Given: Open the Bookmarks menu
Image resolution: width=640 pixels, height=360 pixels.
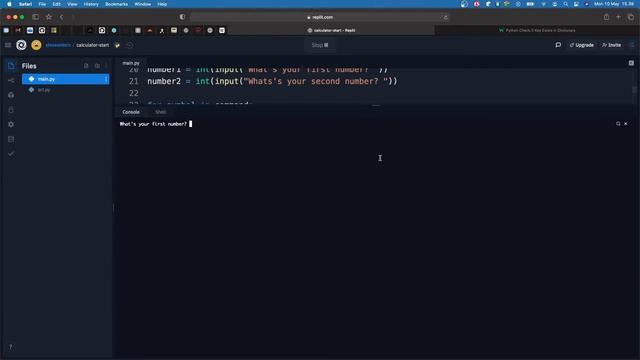Looking at the screenshot, I should 116,4.
